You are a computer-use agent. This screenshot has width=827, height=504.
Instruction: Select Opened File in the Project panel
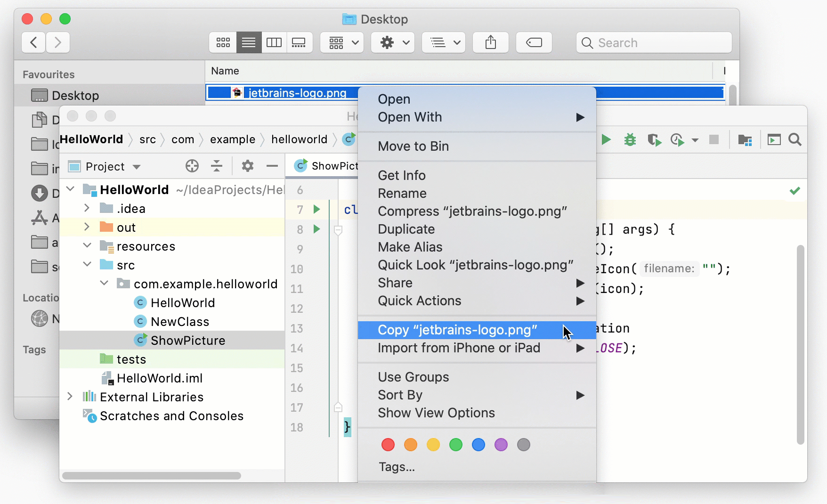pyautogui.click(x=192, y=166)
